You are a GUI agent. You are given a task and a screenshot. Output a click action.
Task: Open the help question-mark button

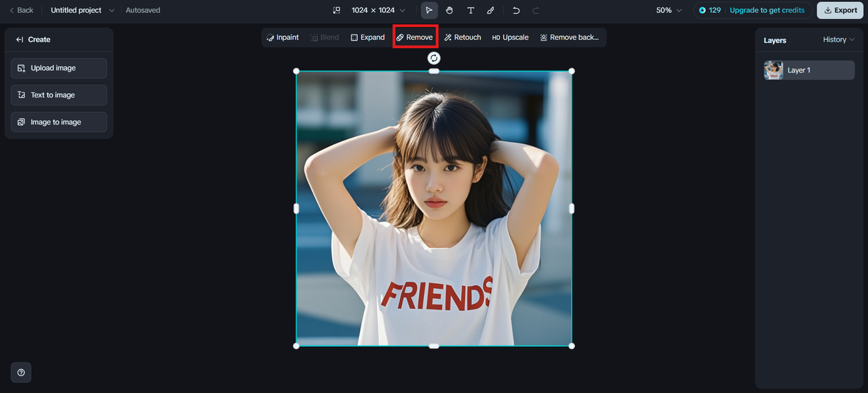click(21, 372)
